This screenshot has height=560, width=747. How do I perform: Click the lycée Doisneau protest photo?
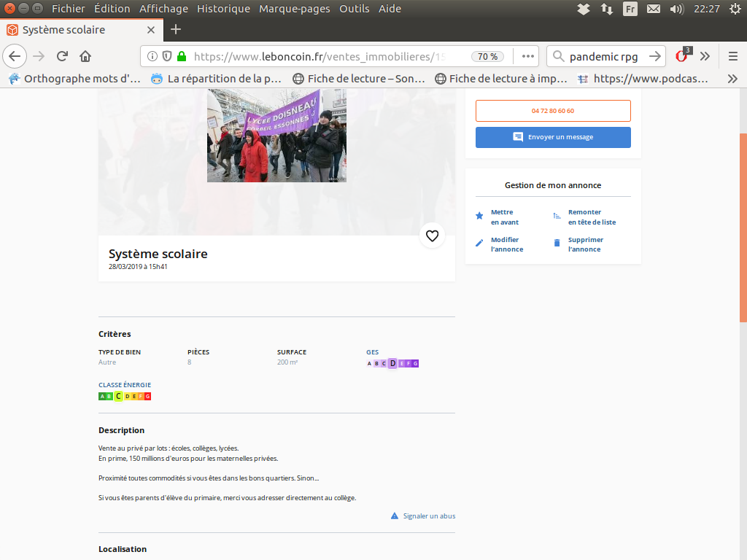point(276,136)
